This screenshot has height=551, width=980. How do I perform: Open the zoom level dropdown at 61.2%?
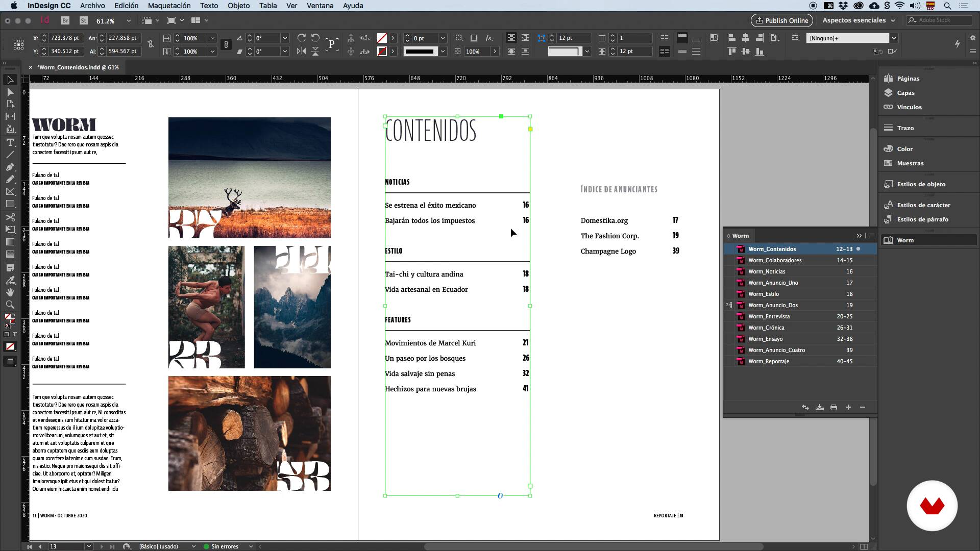pos(129,21)
